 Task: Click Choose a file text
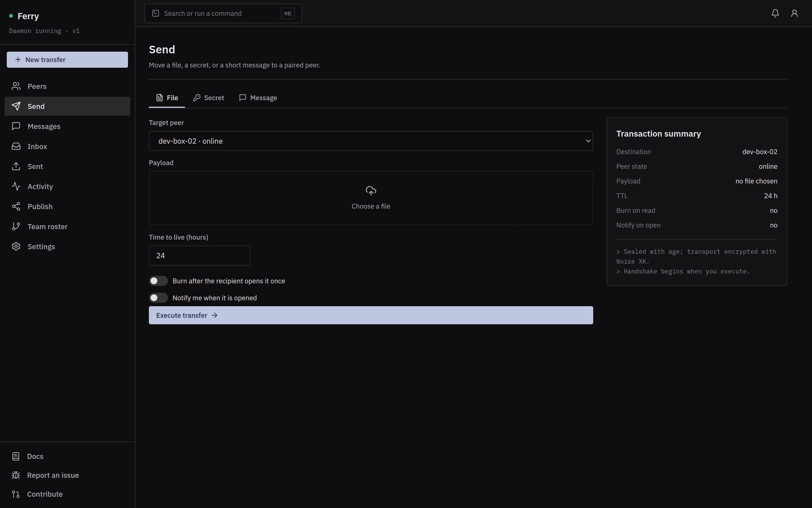tap(371, 206)
